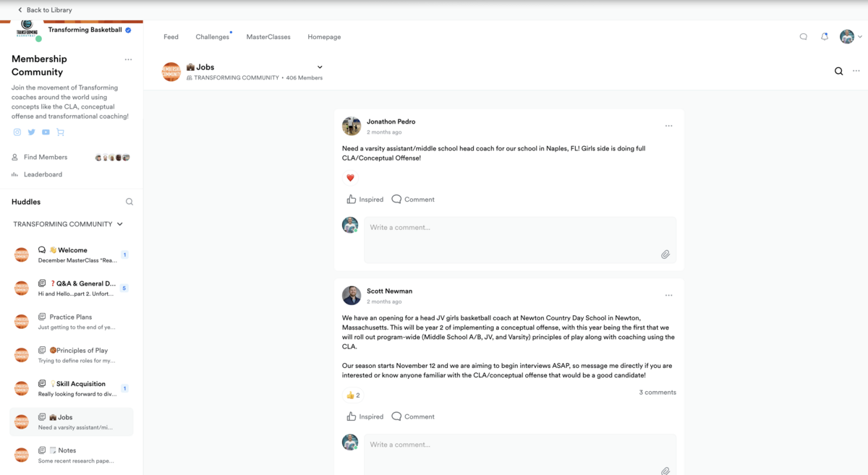Image resolution: width=868 pixels, height=475 pixels.
Task: Go back to Library
Action: 45,10
